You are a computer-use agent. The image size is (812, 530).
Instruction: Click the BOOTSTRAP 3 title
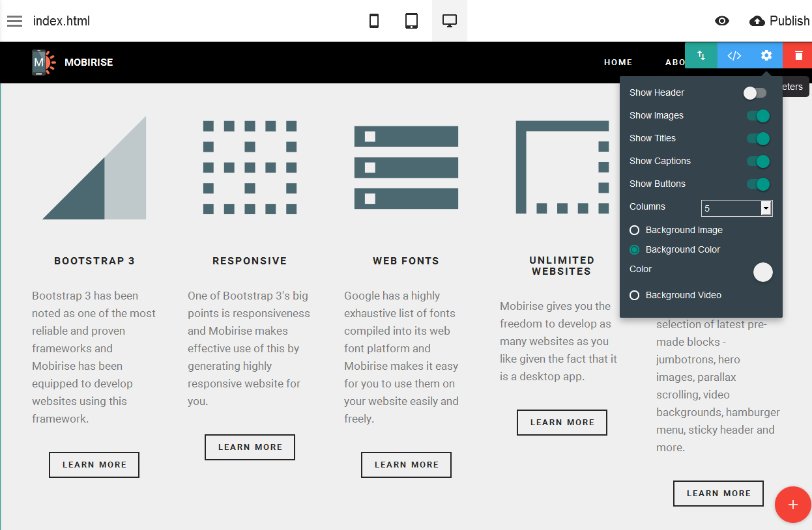click(94, 261)
